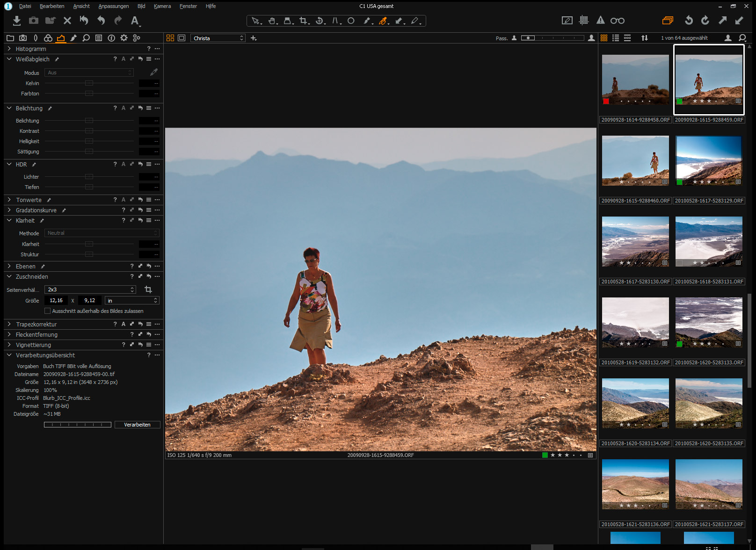Click the Weißabgleich eyedropper picker

coord(154,72)
